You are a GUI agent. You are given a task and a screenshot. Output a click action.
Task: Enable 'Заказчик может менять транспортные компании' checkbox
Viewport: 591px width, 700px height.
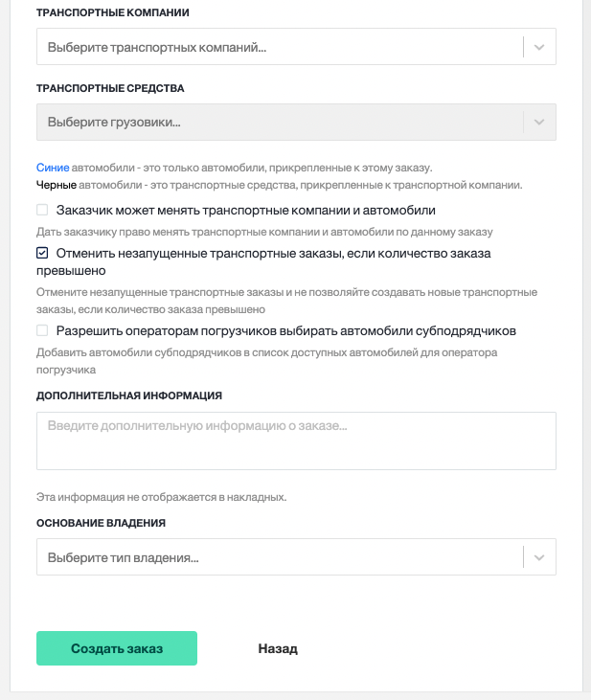(x=42, y=210)
